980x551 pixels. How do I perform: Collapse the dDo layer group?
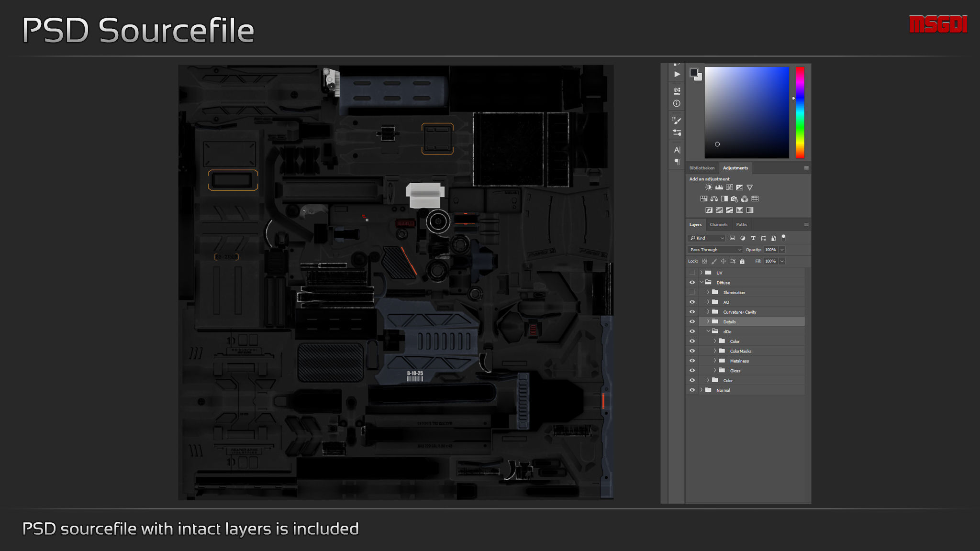click(708, 331)
